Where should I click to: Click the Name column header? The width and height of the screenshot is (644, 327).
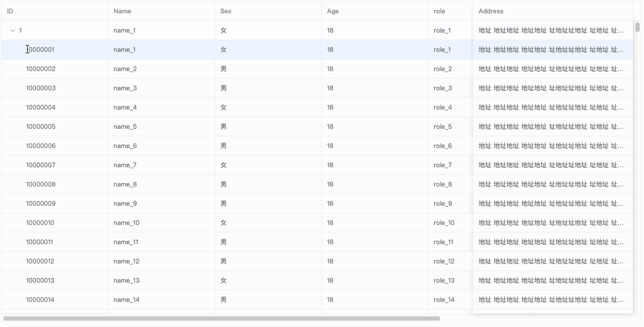pos(161,11)
